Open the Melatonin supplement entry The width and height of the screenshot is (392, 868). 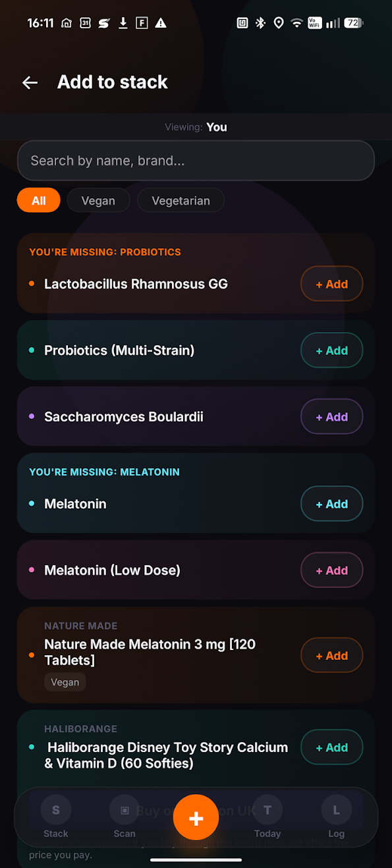pos(75,504)
